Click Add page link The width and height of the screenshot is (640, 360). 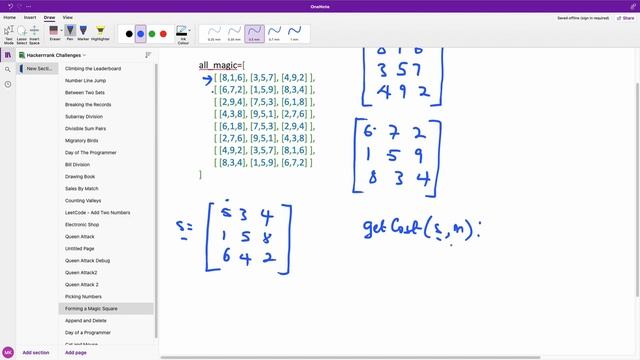76,352
